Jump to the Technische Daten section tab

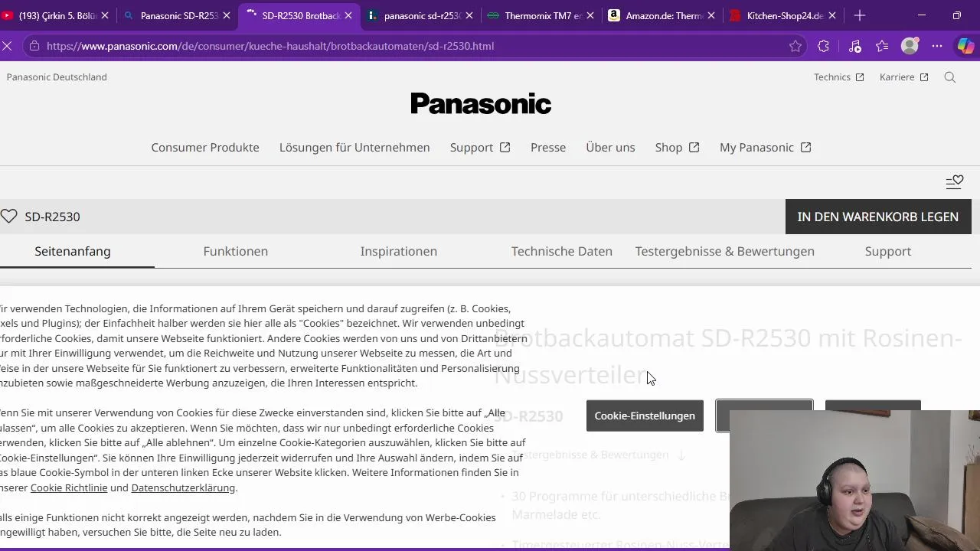(562, 251)
